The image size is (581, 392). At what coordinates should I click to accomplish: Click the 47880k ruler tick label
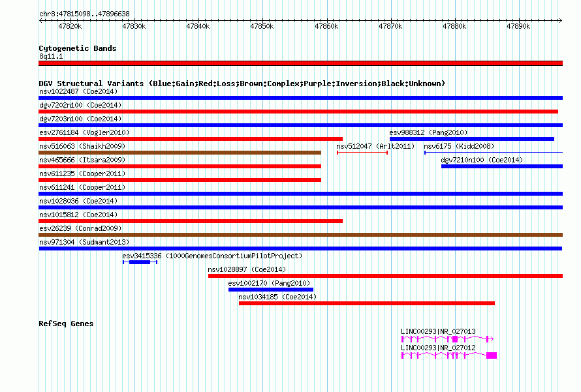(454, 26)
